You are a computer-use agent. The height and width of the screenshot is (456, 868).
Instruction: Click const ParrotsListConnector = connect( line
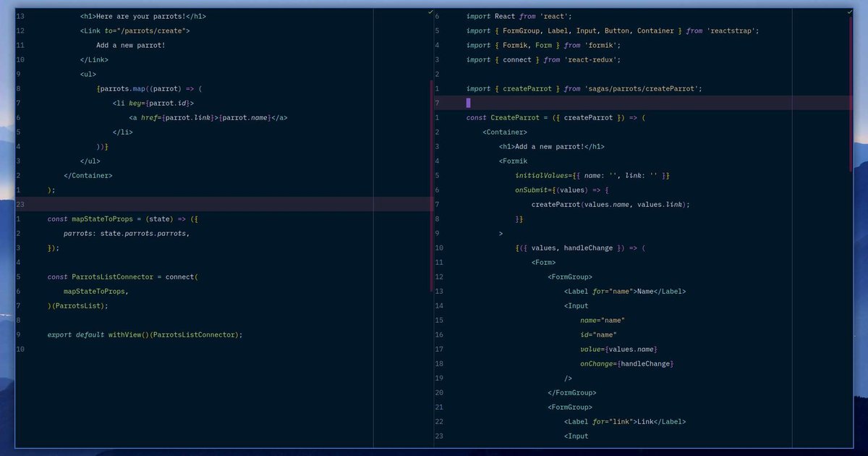(123, 276)
